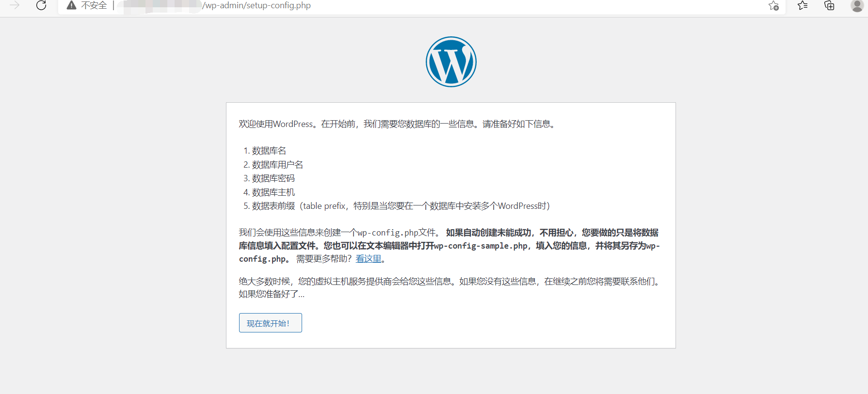Select list item 数据库用户名

point(277,165)
